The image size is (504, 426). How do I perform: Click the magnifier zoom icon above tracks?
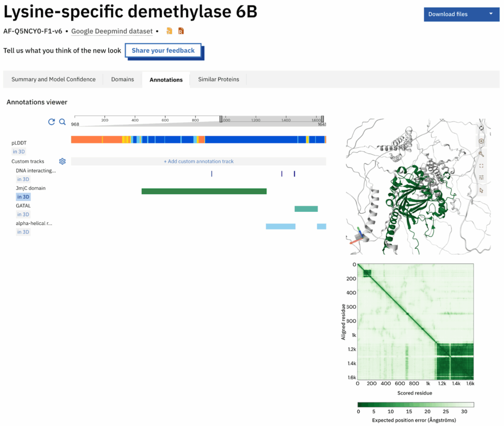[x=63, y=122]
